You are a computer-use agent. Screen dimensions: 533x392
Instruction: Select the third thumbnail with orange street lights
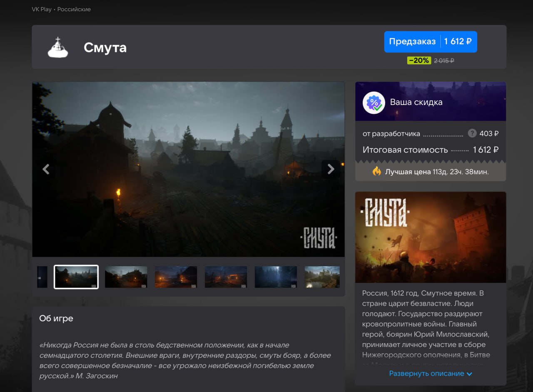tap(176, 277)
